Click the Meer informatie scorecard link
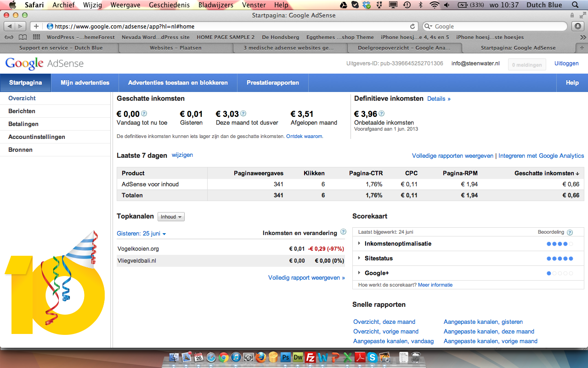Viewport: 588px width, 368px height. coord(435,285)
